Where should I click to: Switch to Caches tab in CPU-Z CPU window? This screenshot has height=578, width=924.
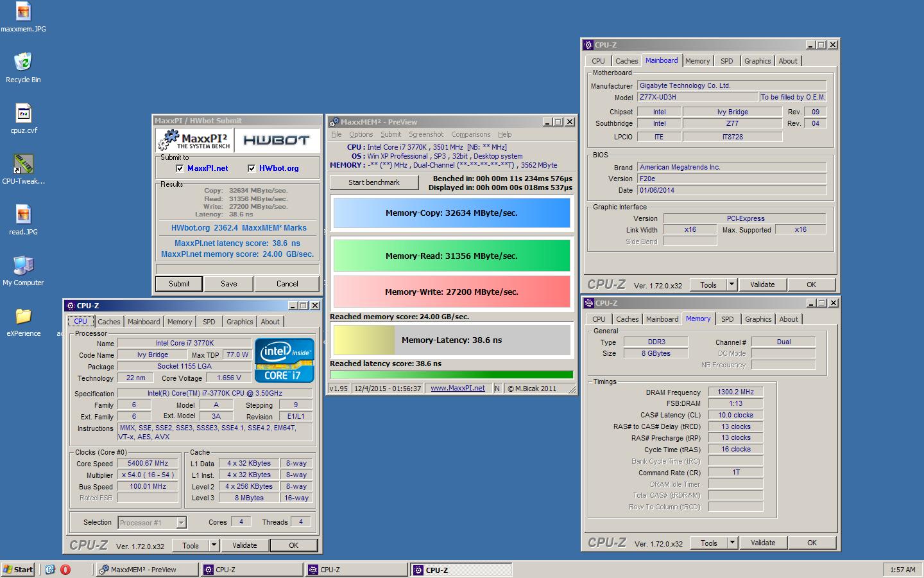(x=108, y=322)
